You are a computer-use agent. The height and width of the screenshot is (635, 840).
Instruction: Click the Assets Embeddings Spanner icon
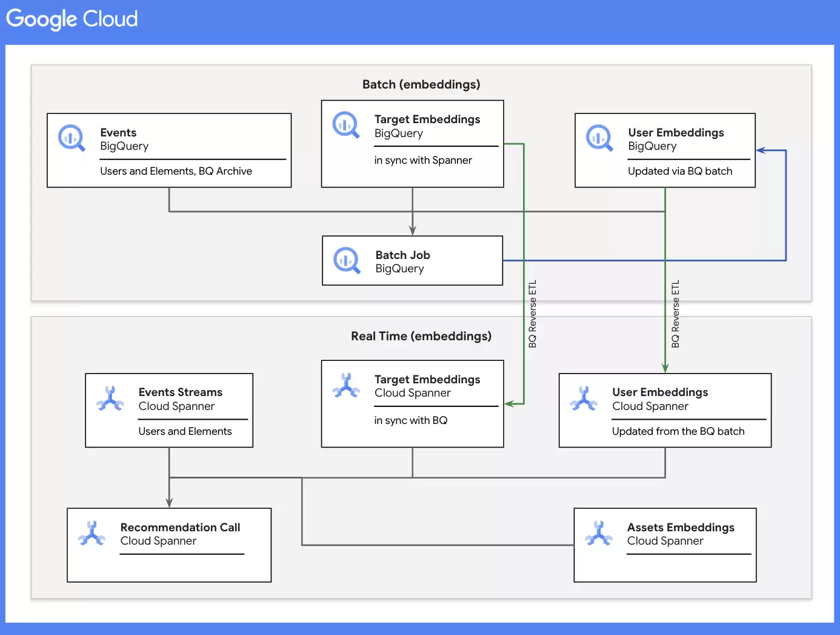click(599, 534)
